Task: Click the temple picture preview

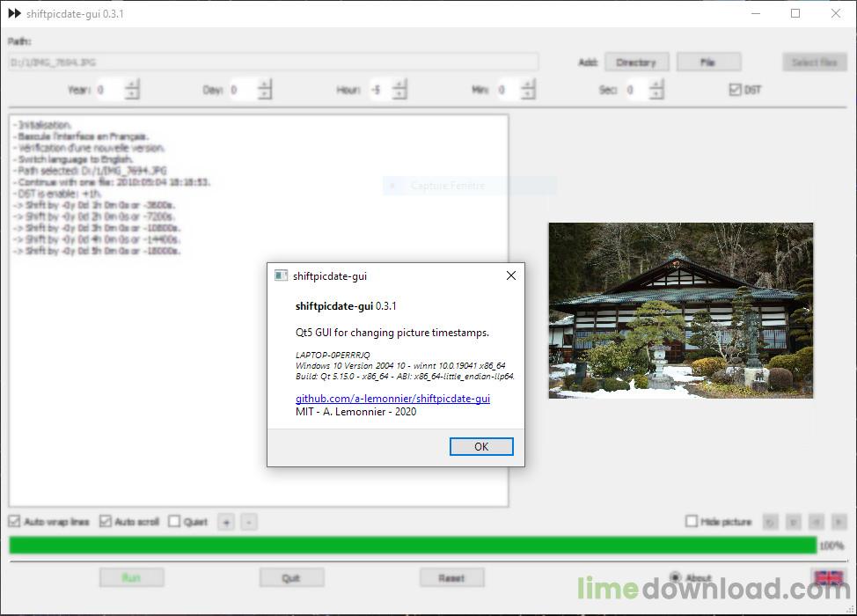Action: (681, 311)
